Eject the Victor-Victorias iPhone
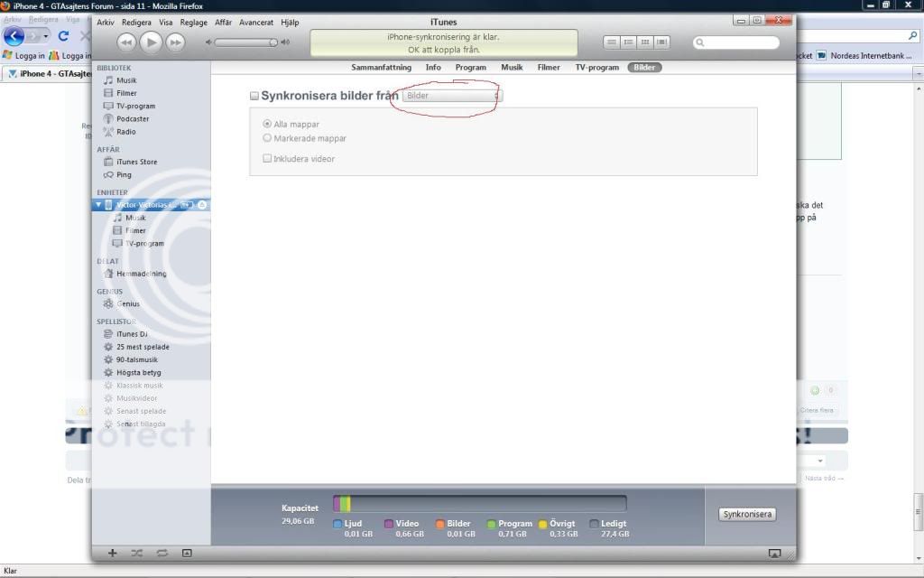 coord(202,205)
